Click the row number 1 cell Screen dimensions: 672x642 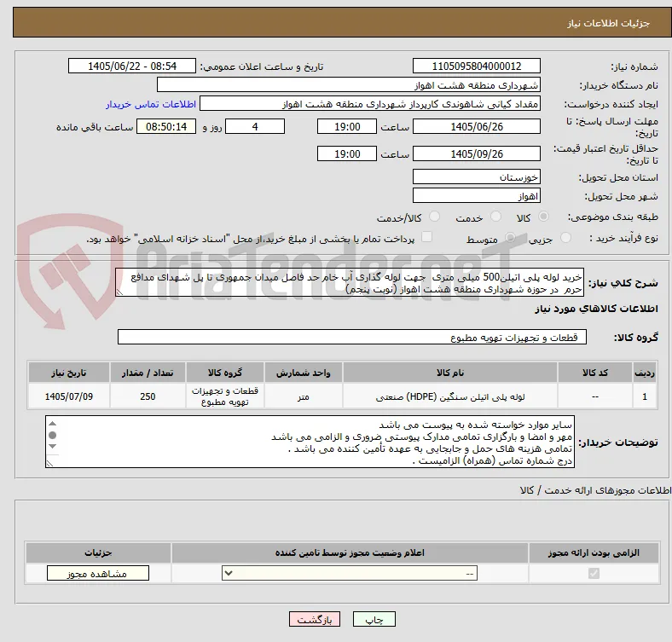point(644,396)
